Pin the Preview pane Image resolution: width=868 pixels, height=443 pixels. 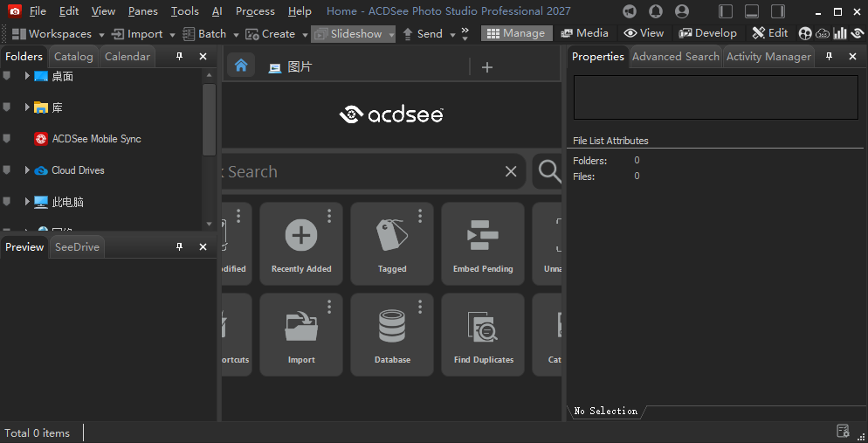coord(179,247)
